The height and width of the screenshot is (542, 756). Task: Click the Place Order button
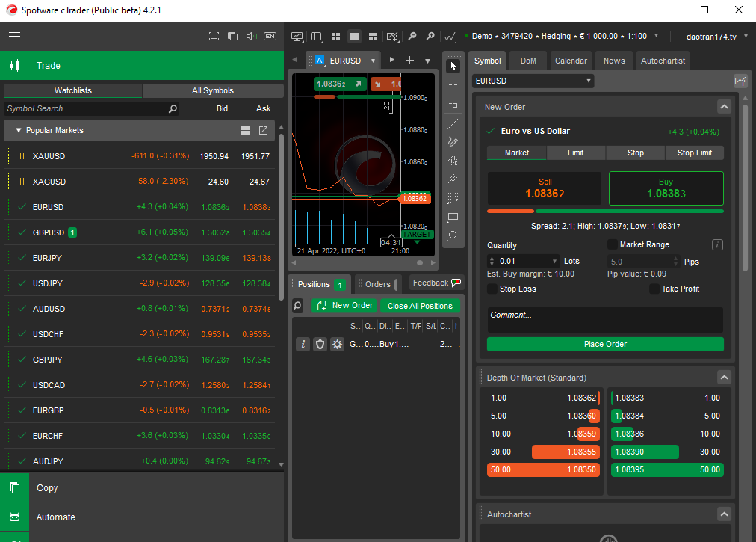(605, 344)
